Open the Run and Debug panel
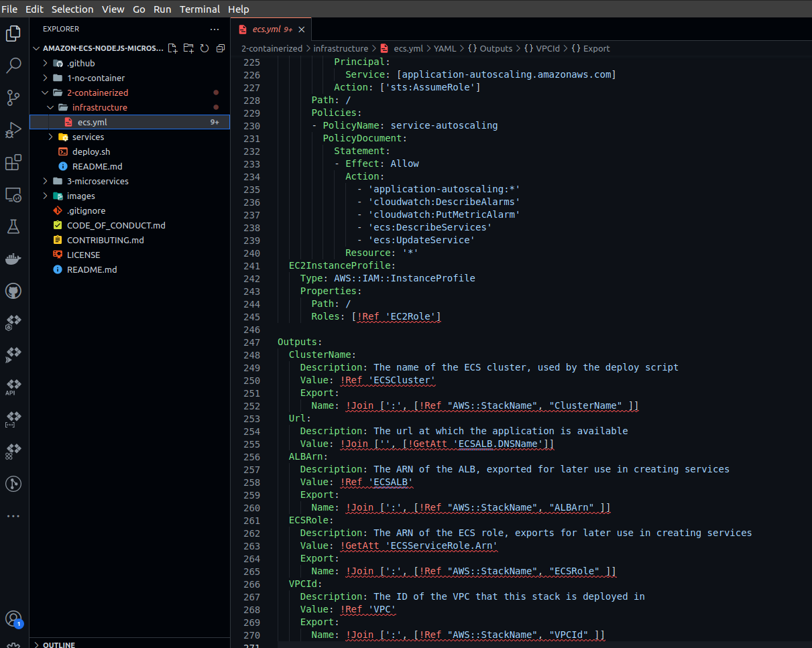The height and width of the screenshot is (648, 812). (14, 130)
